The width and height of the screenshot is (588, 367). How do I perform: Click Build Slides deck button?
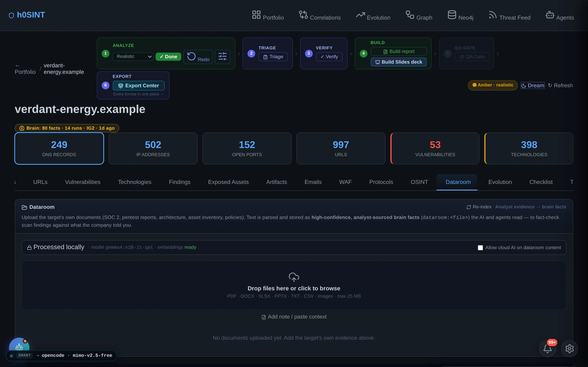399,62
